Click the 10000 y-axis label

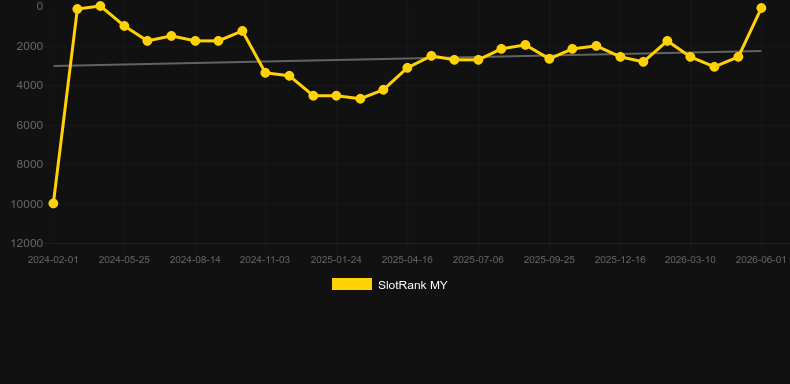27,204
